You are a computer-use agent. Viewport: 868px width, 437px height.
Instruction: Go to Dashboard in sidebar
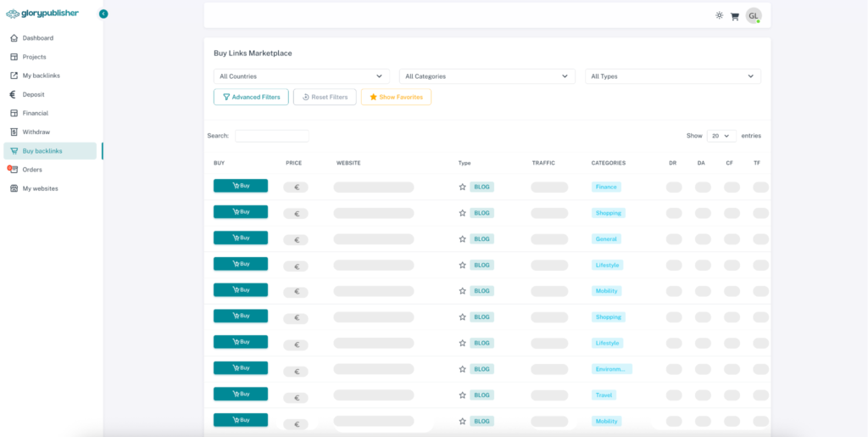coord(38,38)
